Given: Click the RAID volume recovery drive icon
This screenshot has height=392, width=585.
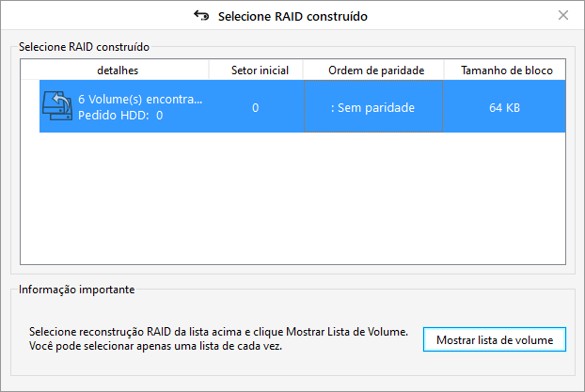Looking at the screenshot, I should coord(57,106).
